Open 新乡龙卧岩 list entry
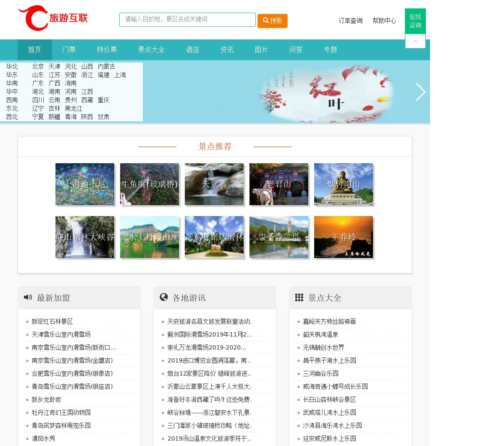 point(46,399)
